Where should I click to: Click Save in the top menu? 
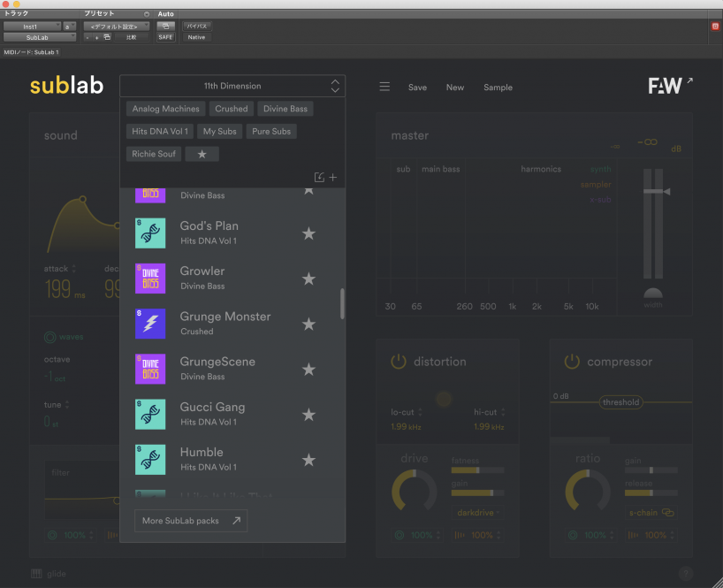(x=417, y=88)
